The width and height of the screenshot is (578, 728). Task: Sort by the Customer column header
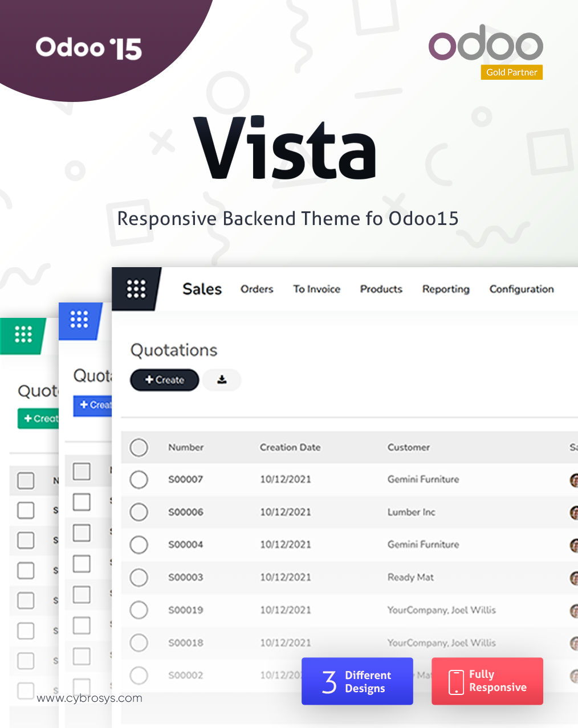pyautogui.click(x=409, y=448)
